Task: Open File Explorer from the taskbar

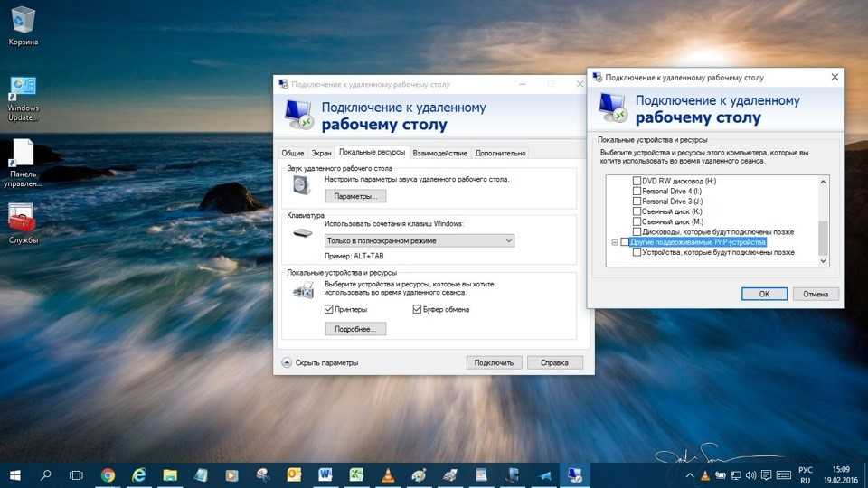Action: (x=170, y=475)
